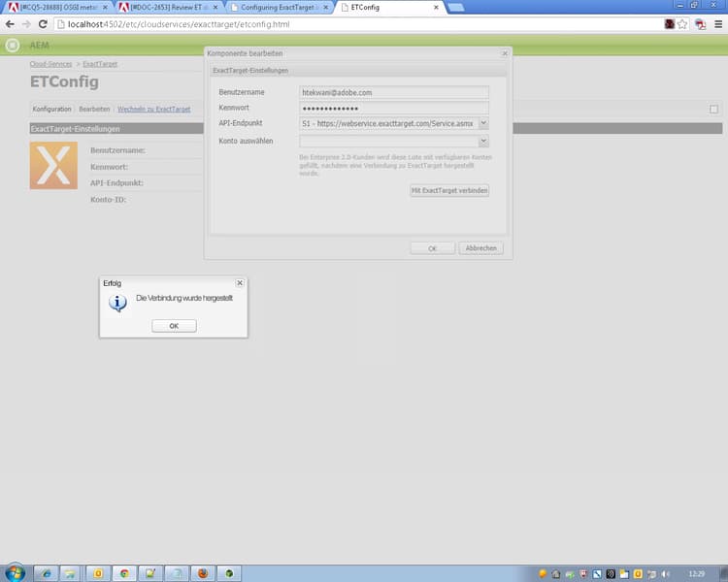
Task: Click the Benutzername input field
Action: (x=394, y=92)
